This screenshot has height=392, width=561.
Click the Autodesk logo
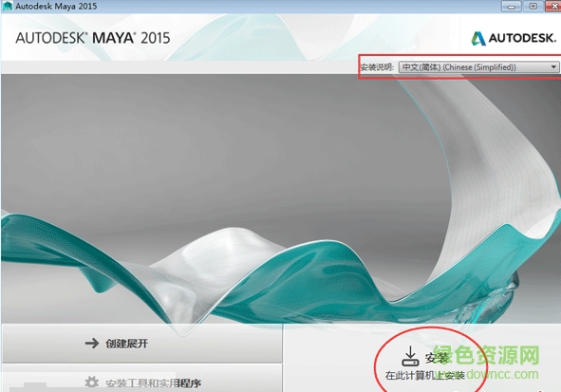click(x=514, y=38)
